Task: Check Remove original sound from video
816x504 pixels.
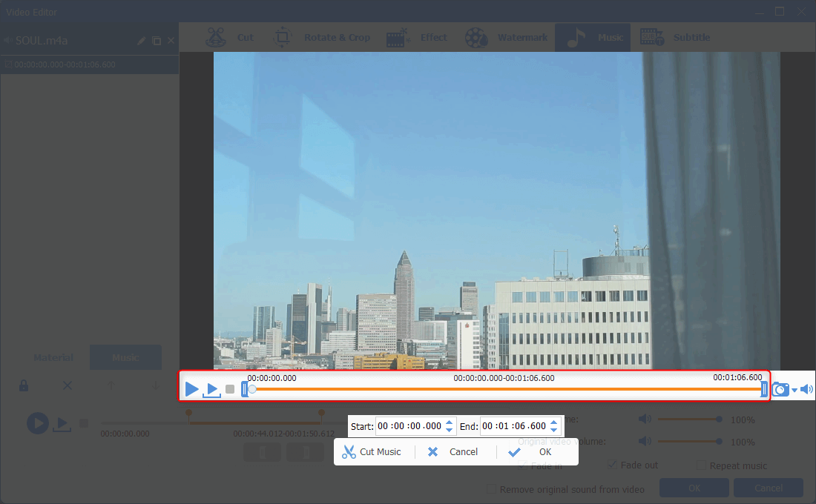Action: [491, 489]
